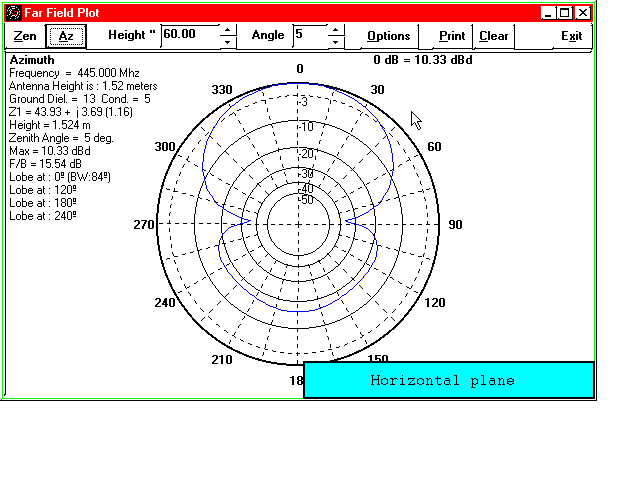
Task: Decrease Height with the down arrow
Action: coord(228,41)
